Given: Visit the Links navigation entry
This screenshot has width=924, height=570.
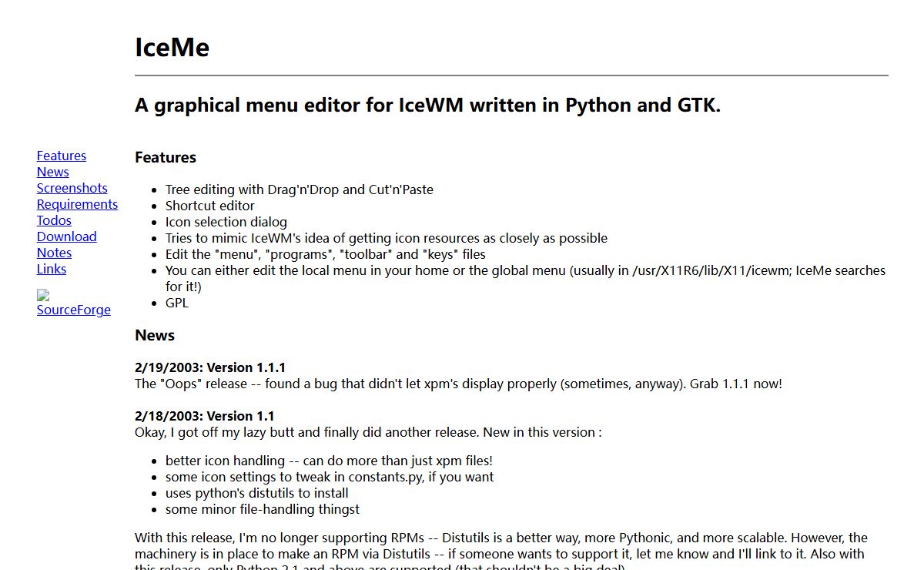Looking at the screenshot, I should click(x=51, y=269).
